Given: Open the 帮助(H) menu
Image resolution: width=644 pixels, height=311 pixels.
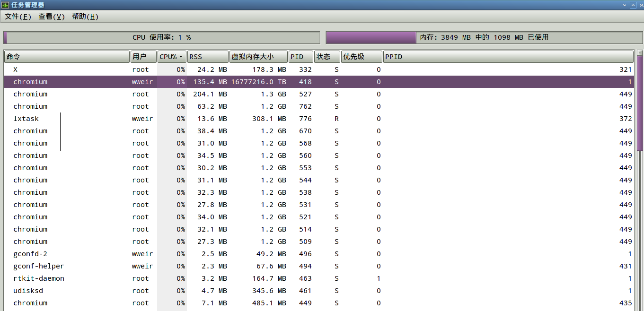Looking at the screenshot, I should (85, 17).
